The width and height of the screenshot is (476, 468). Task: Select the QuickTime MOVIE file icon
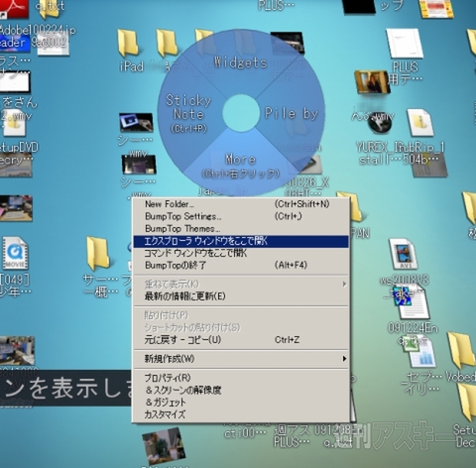click(15, 254)
